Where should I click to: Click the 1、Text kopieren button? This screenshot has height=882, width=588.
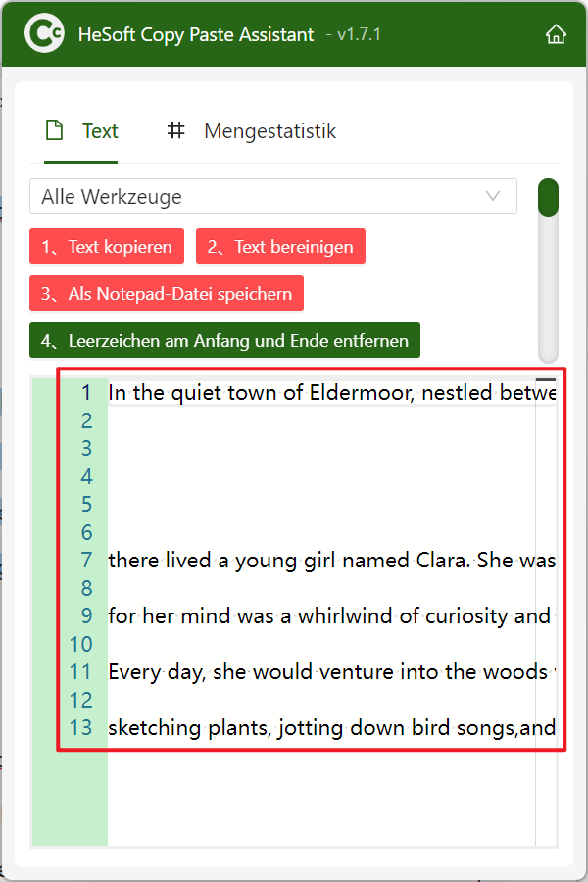107,246
